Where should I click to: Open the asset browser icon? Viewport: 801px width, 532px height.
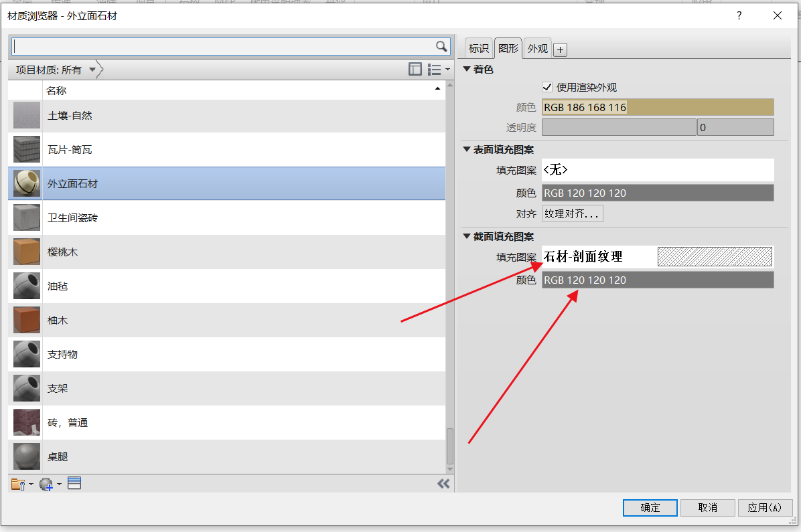coord(74,483)
